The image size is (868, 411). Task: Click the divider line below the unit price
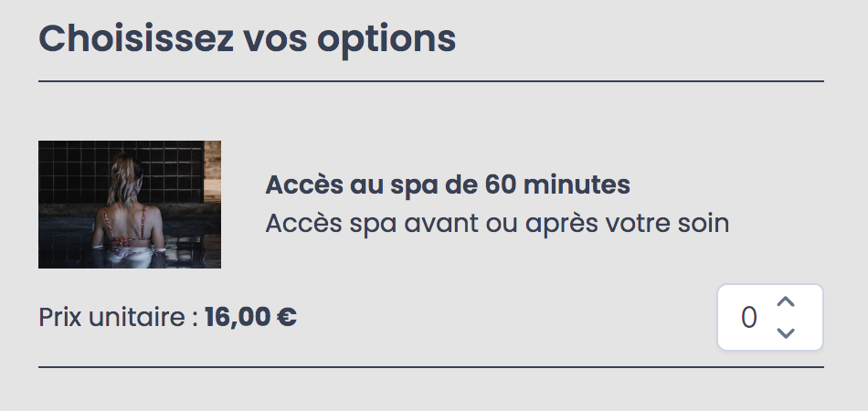[430, 367]
